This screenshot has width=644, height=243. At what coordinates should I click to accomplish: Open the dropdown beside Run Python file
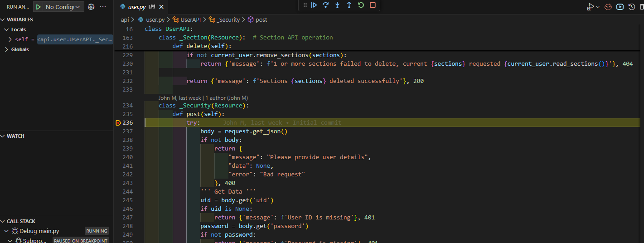click(598, 7)
